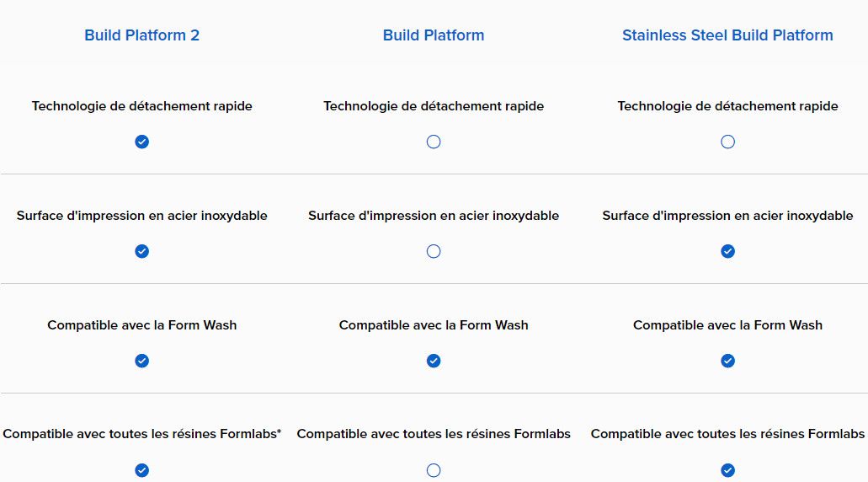Select 'Compatible avec toutes les résines Formlabs*' text

(141, 434)
